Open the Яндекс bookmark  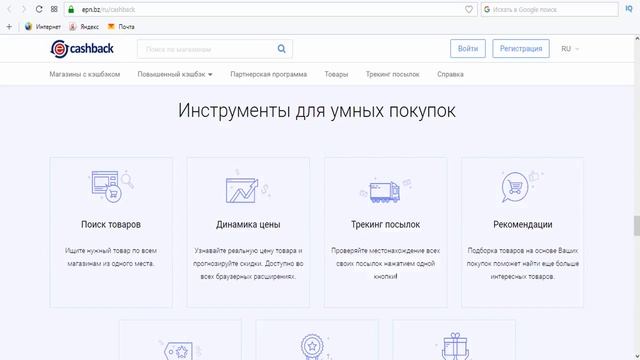point(84,27)
